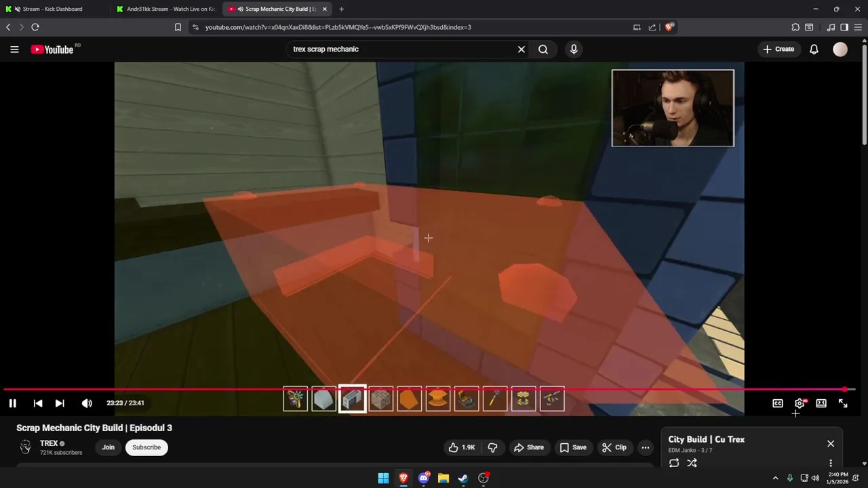Toggle the browser sidebar panel

pos(844,27)
